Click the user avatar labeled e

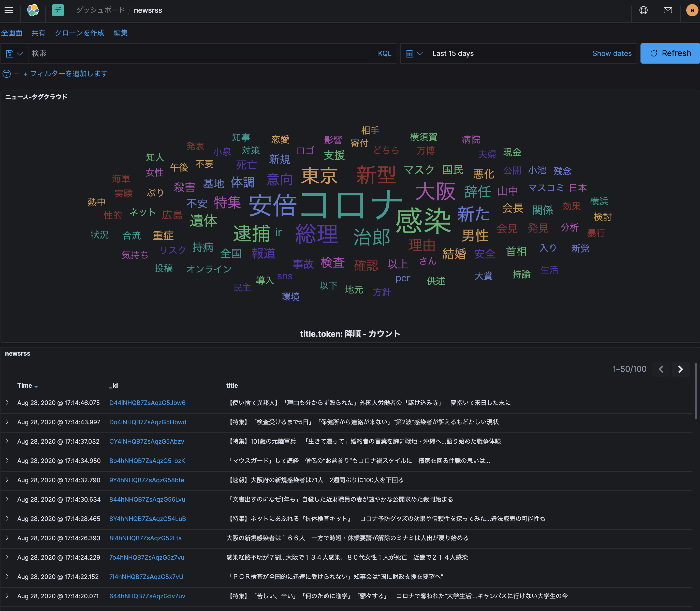(691, 10)
